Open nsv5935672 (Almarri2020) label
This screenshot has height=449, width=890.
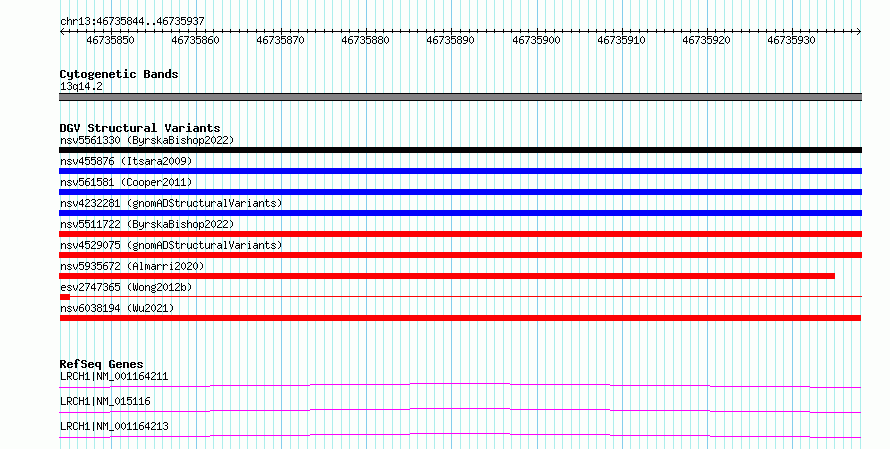click(132, 266)
